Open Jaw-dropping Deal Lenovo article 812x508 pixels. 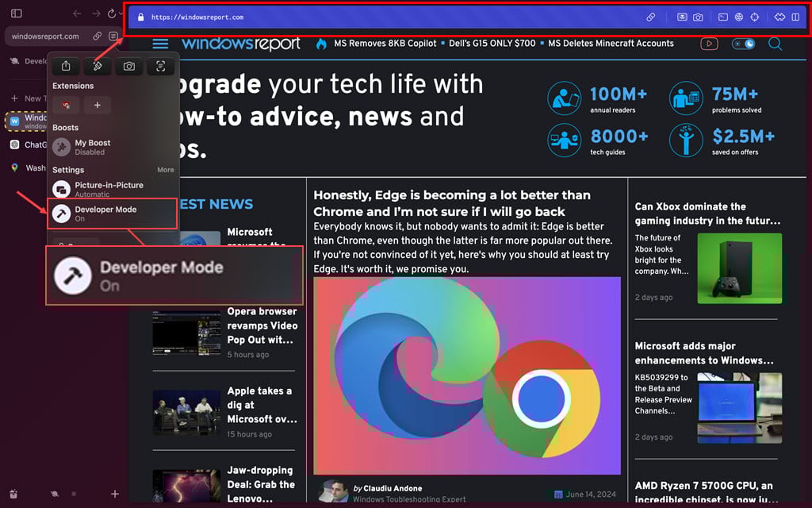point(261,484)
